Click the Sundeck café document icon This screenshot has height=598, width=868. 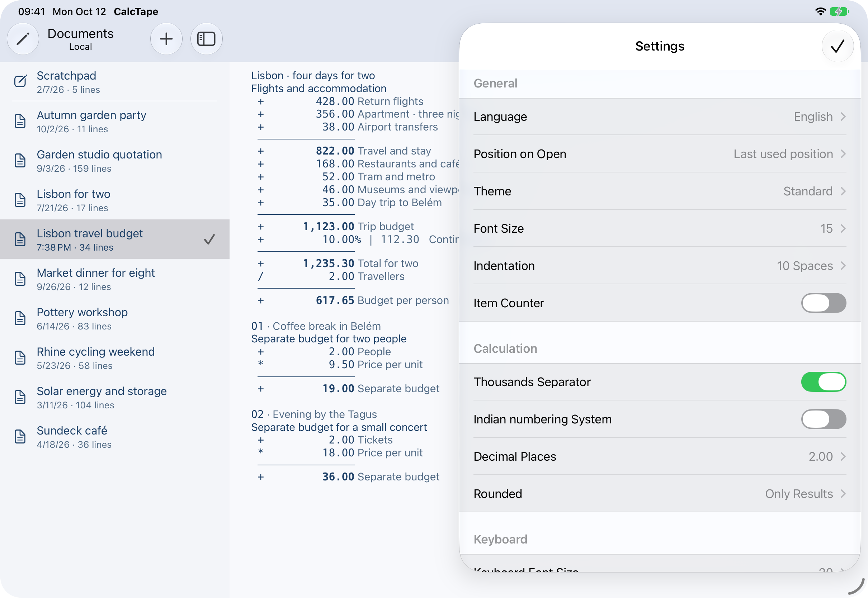click(x=20, y=437)
